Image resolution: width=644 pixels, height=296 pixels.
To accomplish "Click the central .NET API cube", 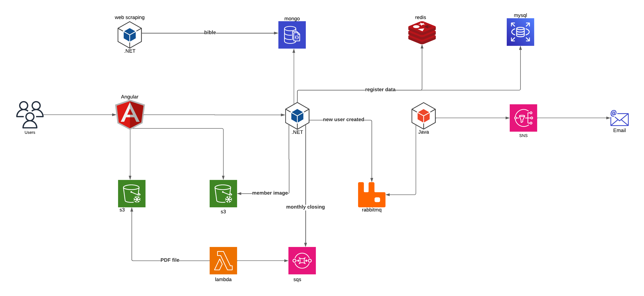I will pyautogui.click(x=297, y=116).
